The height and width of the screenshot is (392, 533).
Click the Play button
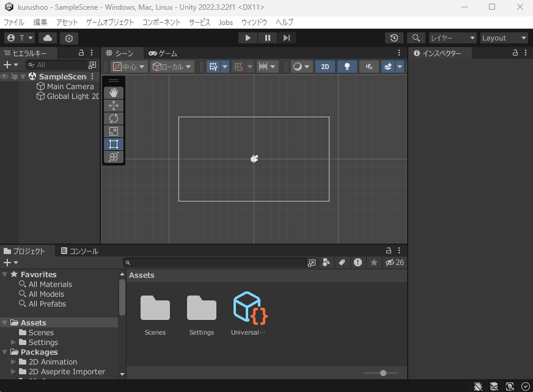[248, 38]
